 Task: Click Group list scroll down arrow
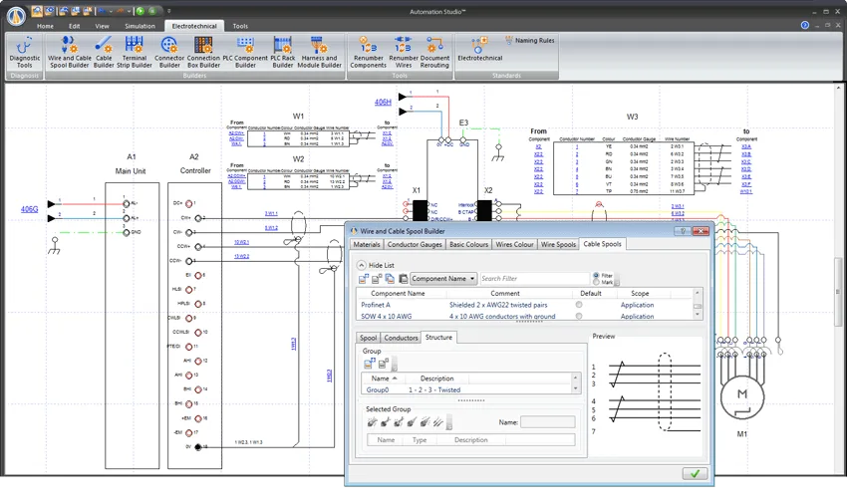click(x=575, y=388)
